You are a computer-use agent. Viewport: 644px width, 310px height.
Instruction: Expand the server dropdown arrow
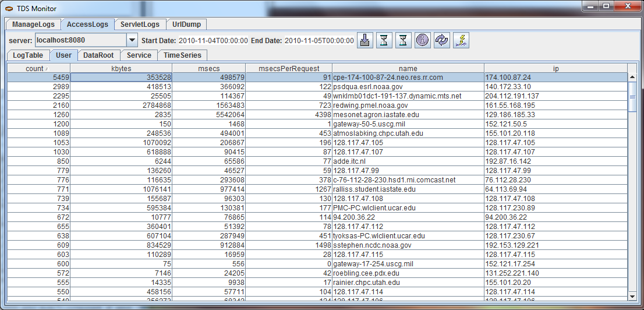[x=132, y=40]
